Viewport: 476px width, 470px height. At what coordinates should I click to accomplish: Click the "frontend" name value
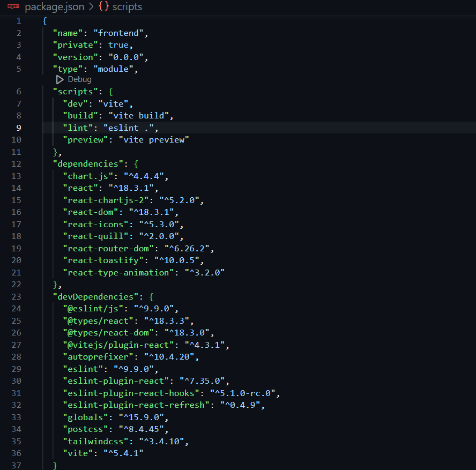pyautogui.click(x=118, y=33)
